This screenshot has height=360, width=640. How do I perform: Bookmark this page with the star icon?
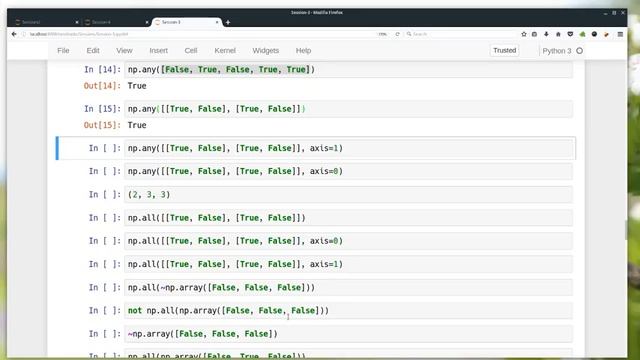524,34
